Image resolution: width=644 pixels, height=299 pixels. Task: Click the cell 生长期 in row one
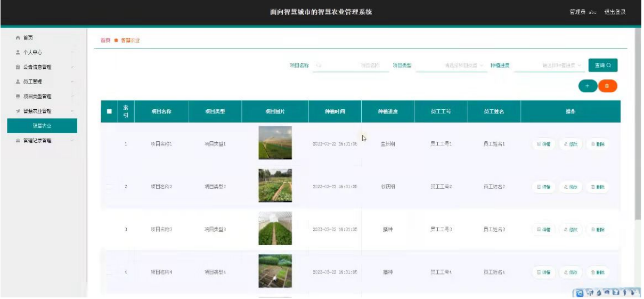[x=387, y=144]
